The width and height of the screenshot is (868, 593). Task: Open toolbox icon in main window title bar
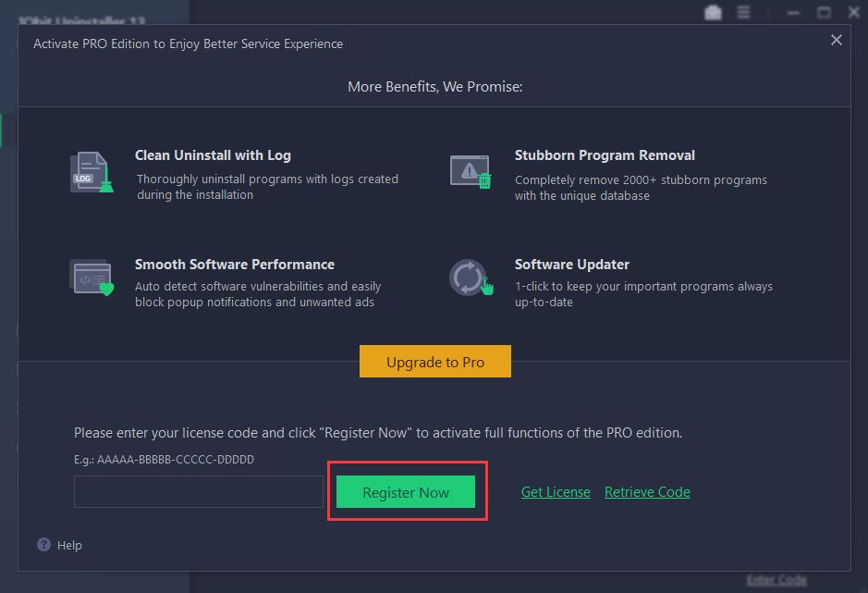tap(713, 12)
